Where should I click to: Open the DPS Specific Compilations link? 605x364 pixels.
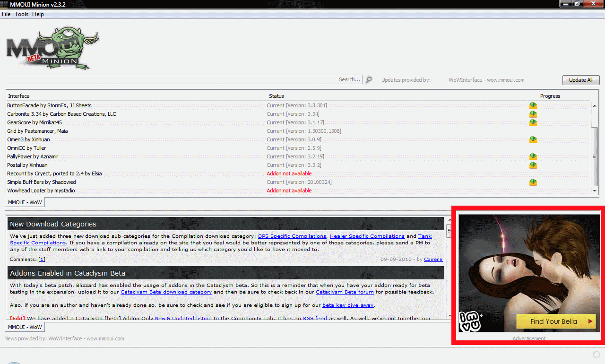coord(292,236)
